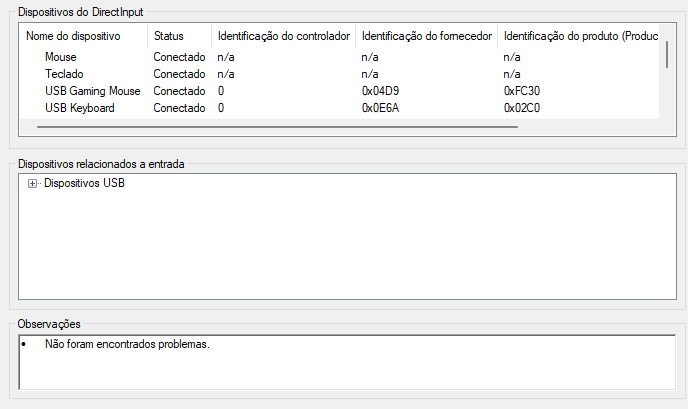
Task: Select the Dispositivos USB tree item
Action: tap(84, 183)
